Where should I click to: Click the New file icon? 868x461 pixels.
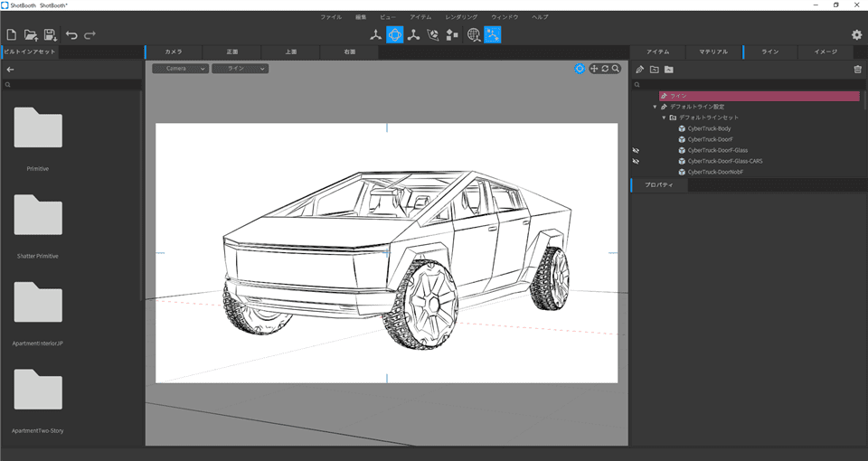11,35
